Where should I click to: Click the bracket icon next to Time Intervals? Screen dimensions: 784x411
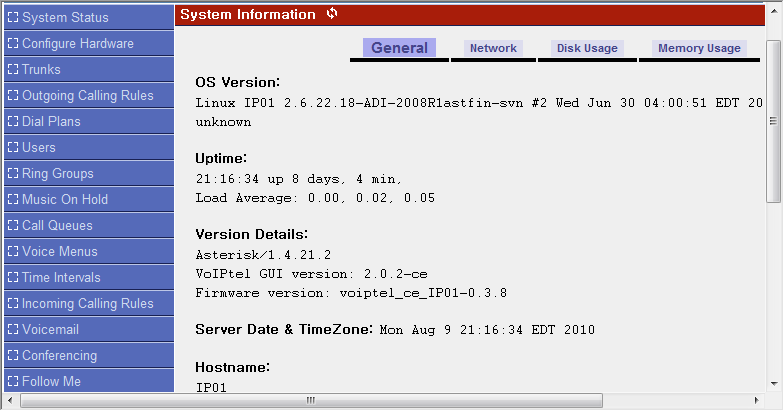pos(13,277)
